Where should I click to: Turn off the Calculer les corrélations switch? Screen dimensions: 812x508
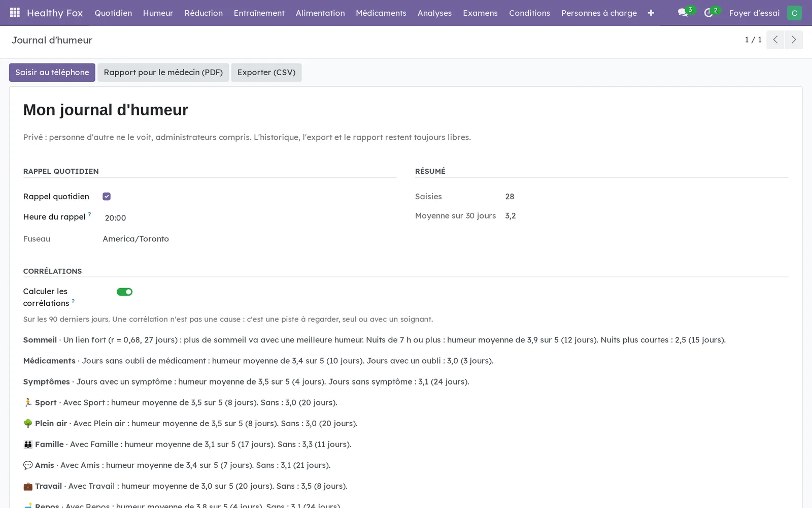click(124, 292)
